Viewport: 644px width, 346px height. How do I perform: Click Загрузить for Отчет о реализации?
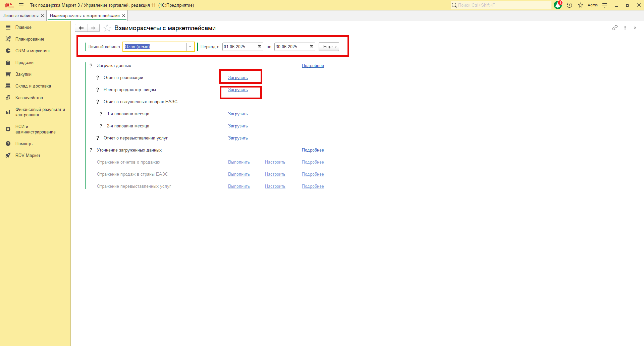point(238,78)
